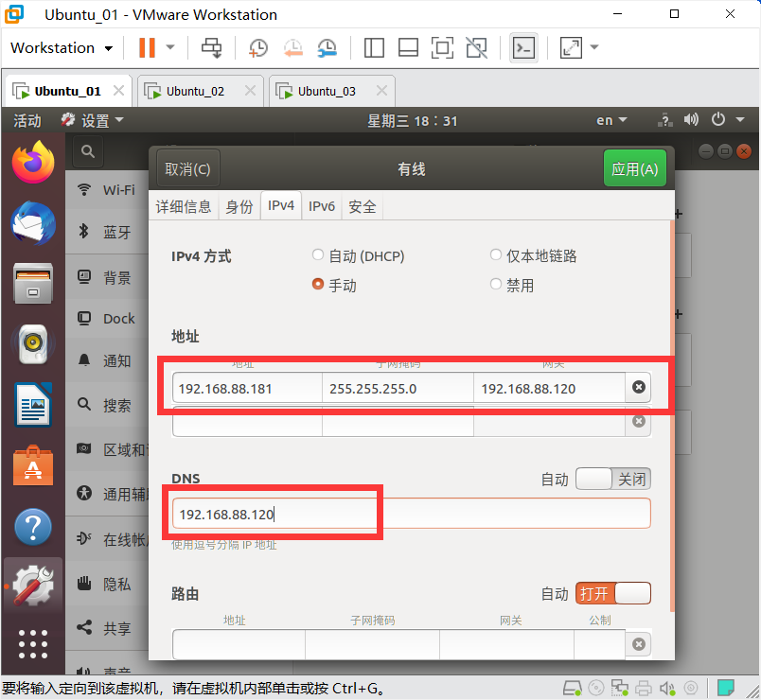Switch to the IPv6 tab
Screen dimensions: 761x700
point(321,206)
